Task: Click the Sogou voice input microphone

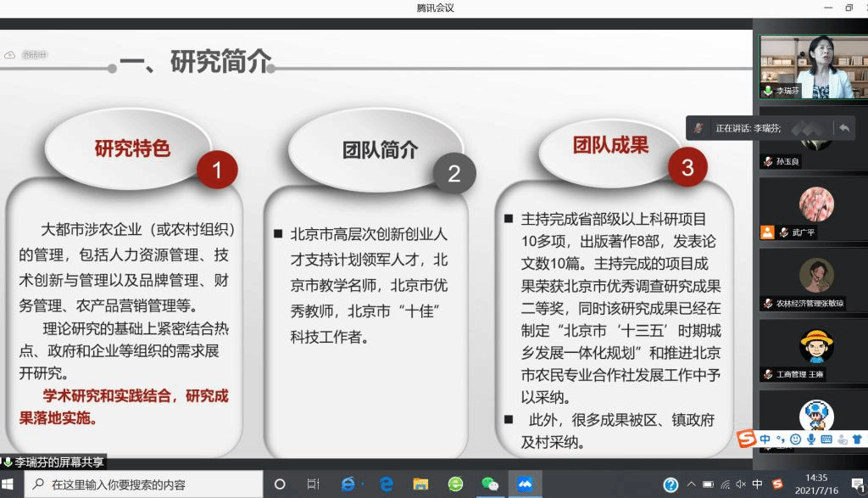Action: (811, 439)
